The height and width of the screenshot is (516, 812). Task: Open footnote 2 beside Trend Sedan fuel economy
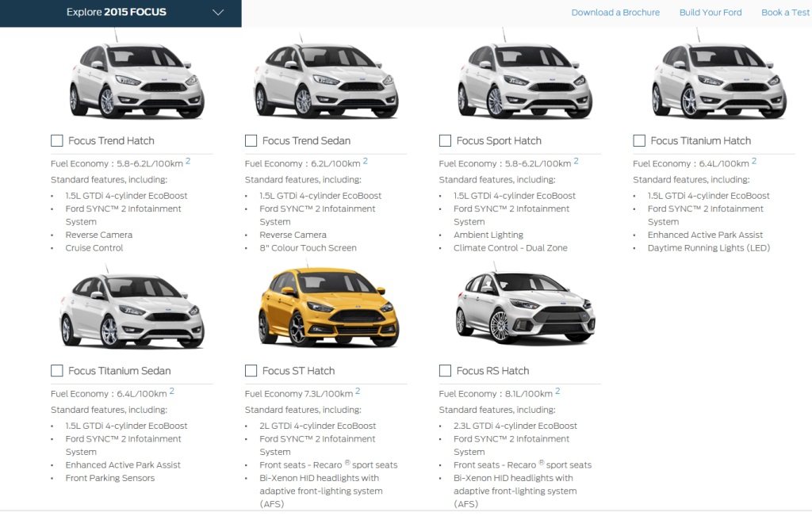365,161
